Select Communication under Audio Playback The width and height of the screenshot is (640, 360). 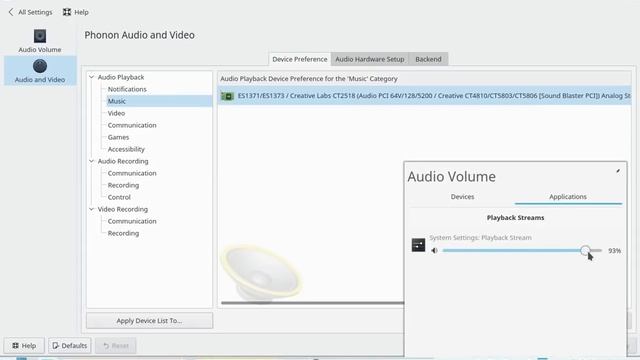(132, 125)
